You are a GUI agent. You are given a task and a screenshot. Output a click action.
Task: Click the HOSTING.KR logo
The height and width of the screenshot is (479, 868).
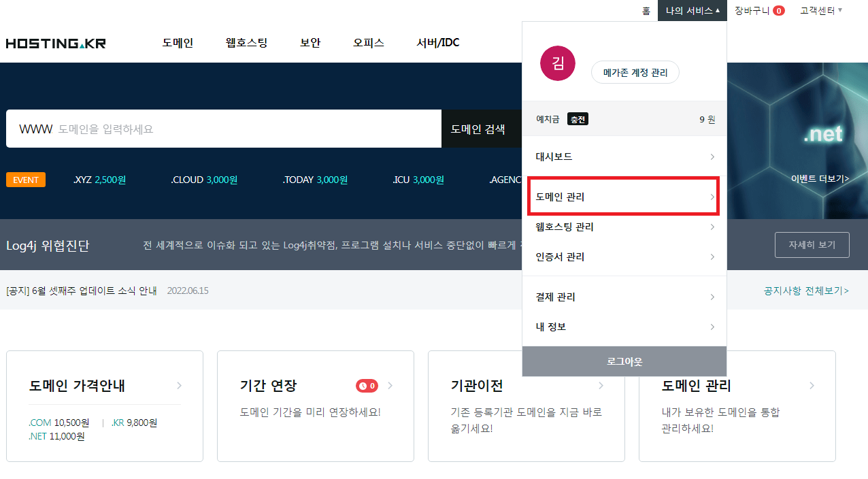[55, 42]
